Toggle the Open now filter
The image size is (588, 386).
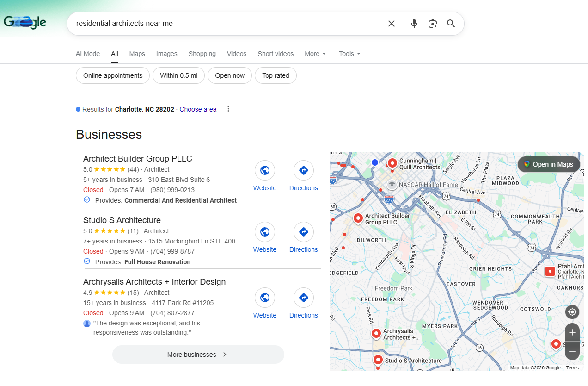click(x=229, y=75)
